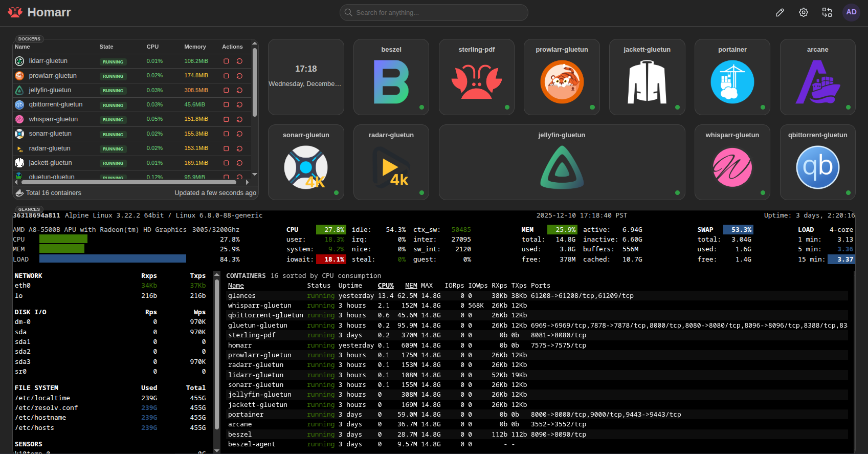This screenshot has width=868, height=454.
Task: Enter edit mode with the pencil icon
Action: coord(780,12)
